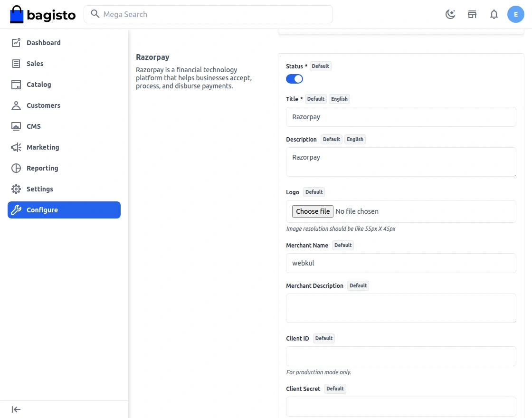This screenshot has width=532, height=418.
Task: Click the Merchant Description text area
Action: click(x=401, y=308)
